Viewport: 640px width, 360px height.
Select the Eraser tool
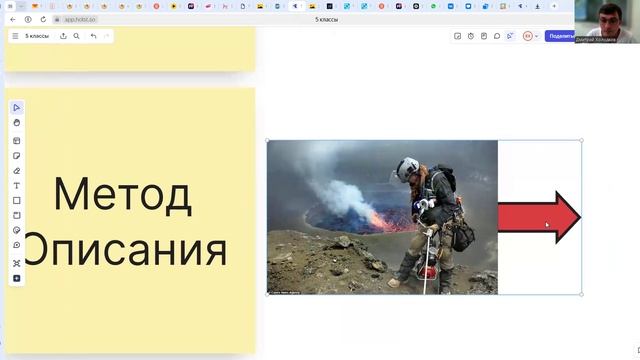coord(16,171)
